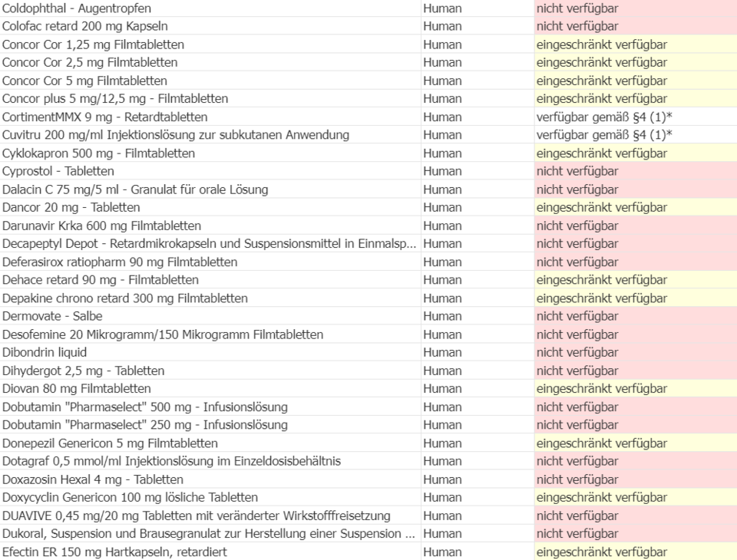Open the Decapeptyl Depot entry

tap(200, 243)
